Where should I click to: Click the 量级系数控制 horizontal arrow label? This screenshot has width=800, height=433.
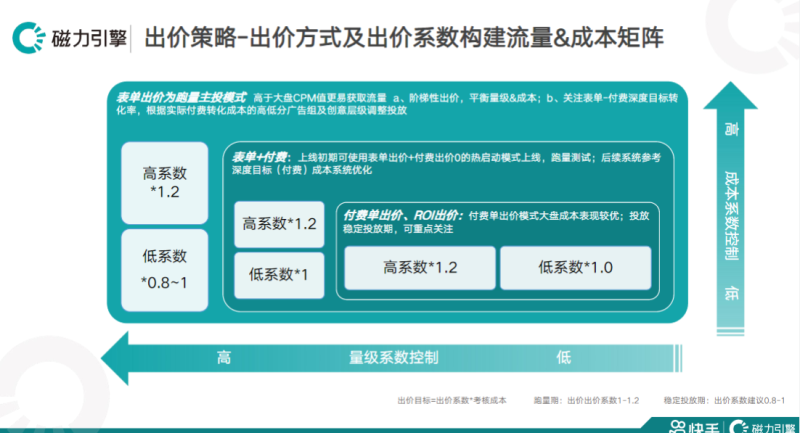point(393,358)
